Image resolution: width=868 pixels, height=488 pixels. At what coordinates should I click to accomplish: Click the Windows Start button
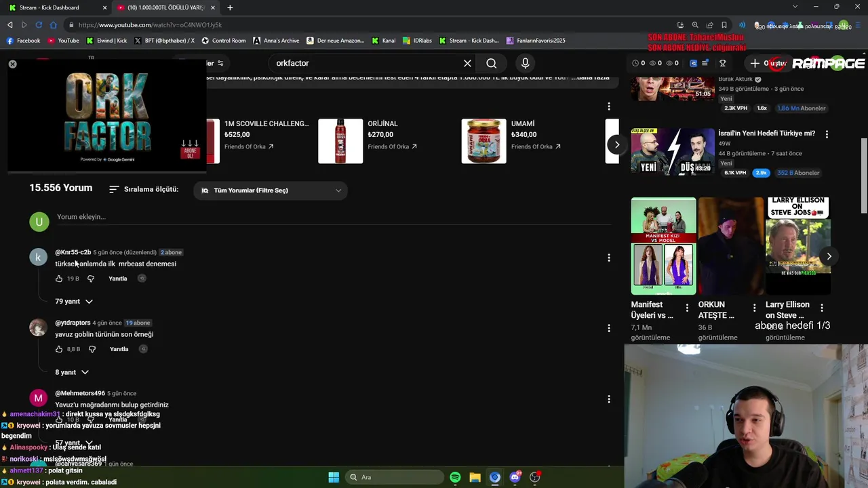pos(334,477)
